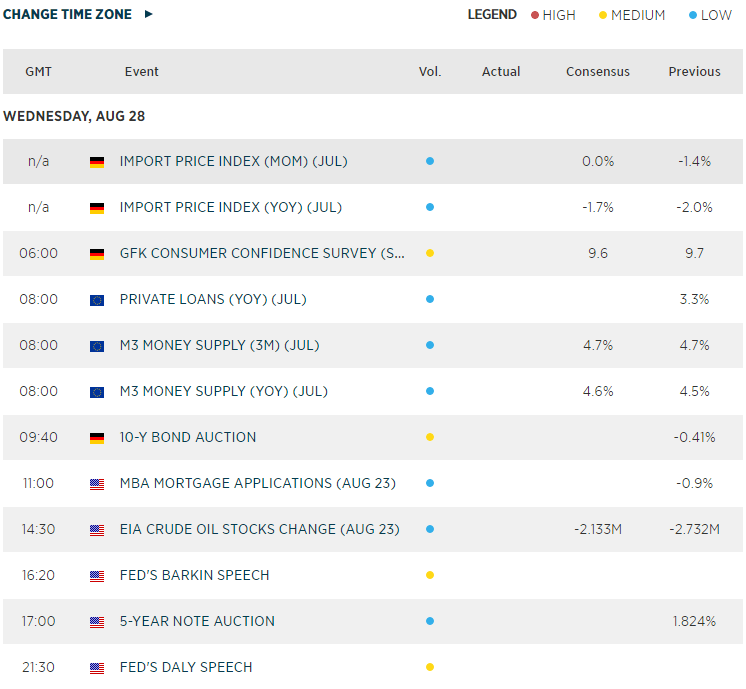This screenshot has width=746, height=689.
Task: Open the 5-Year Note Auction event
Action: 197,621
